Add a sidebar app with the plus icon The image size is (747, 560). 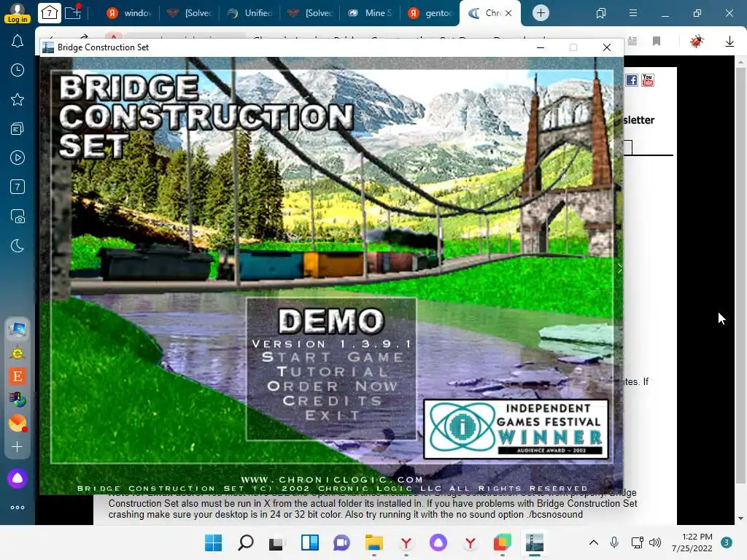[18, 447]
